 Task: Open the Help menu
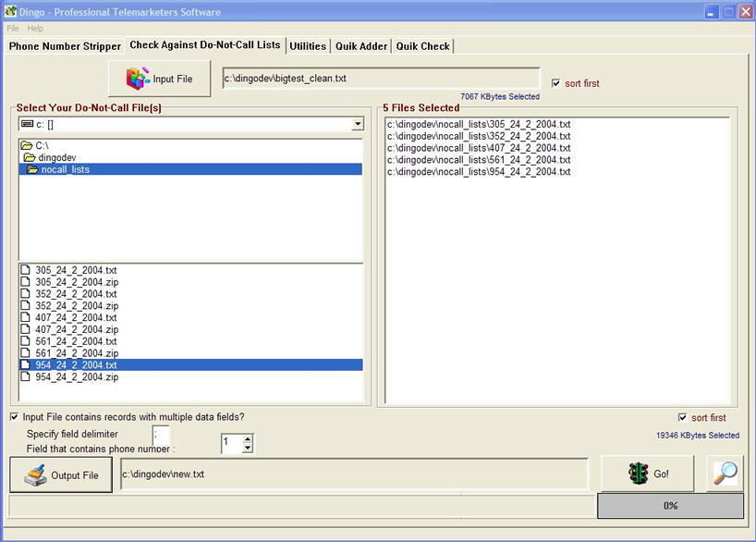coord(35,29)
